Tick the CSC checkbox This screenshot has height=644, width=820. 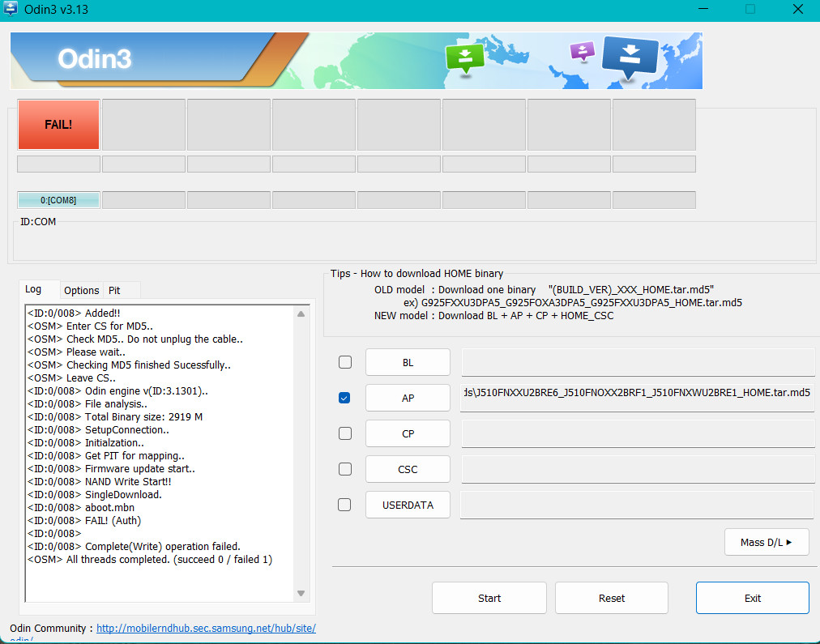coord(345,469)
